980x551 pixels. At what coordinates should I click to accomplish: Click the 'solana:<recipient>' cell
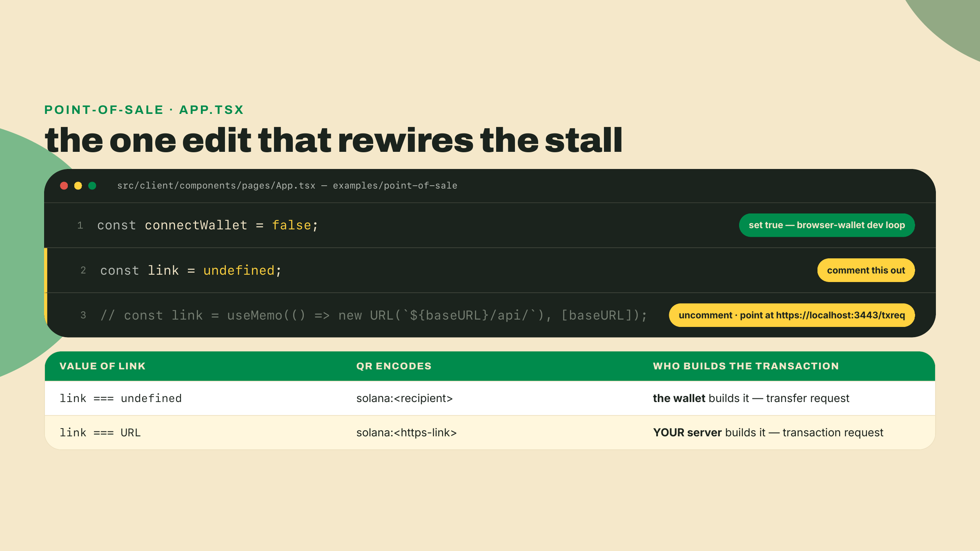click(405, 398)
